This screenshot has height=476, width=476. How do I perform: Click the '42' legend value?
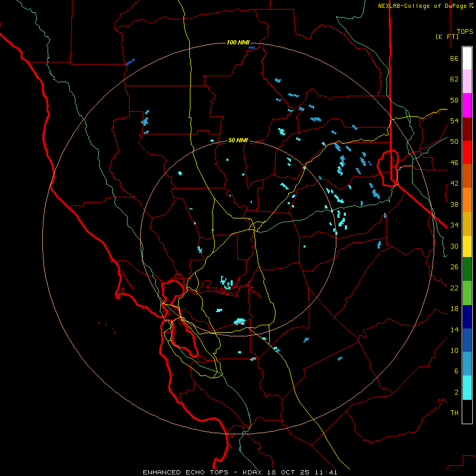point(454,184)
